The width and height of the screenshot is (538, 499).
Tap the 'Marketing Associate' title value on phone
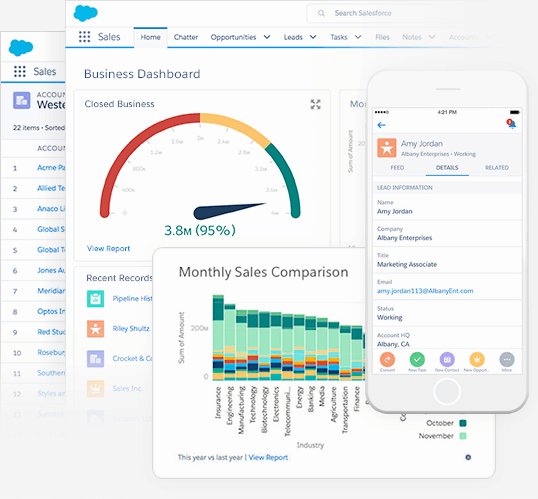point(407,264)
